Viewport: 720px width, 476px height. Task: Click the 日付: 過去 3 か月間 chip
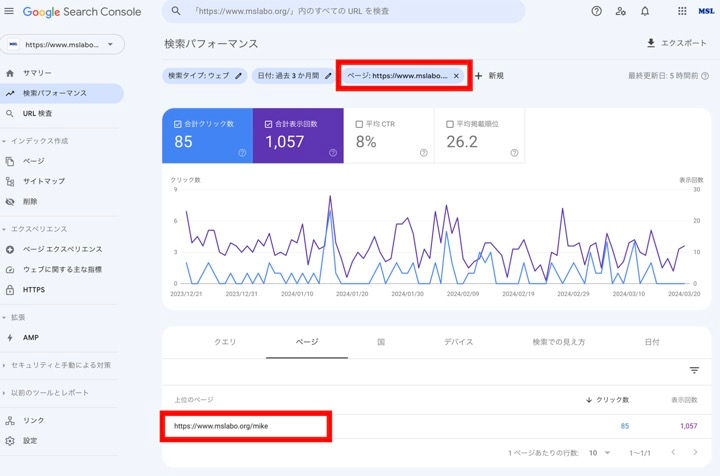294,76
